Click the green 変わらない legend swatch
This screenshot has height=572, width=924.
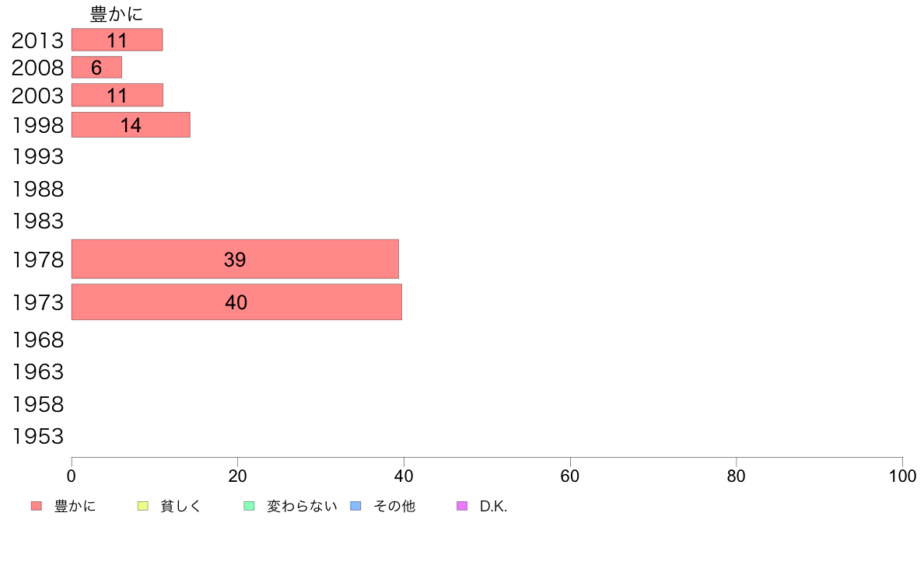(249, 505)
